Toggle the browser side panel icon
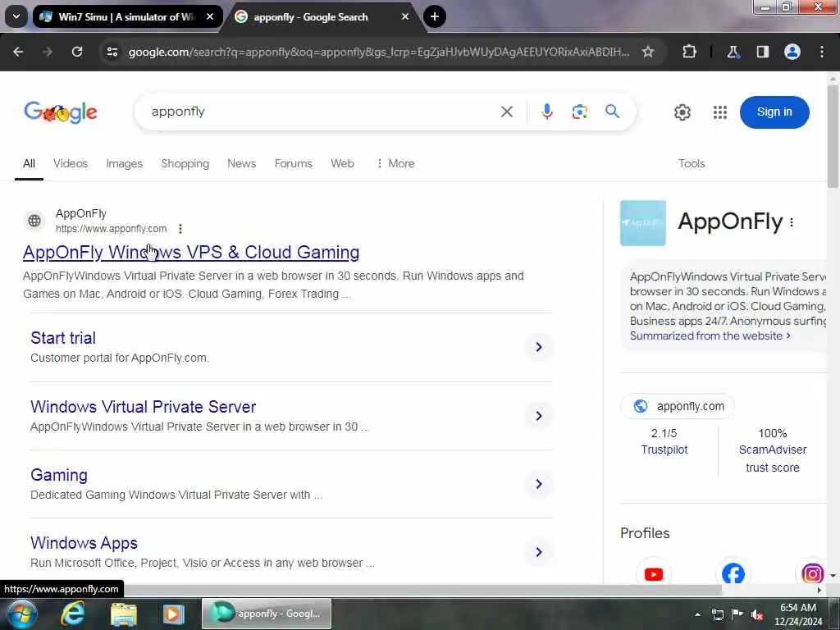 (x=762, y=52)
